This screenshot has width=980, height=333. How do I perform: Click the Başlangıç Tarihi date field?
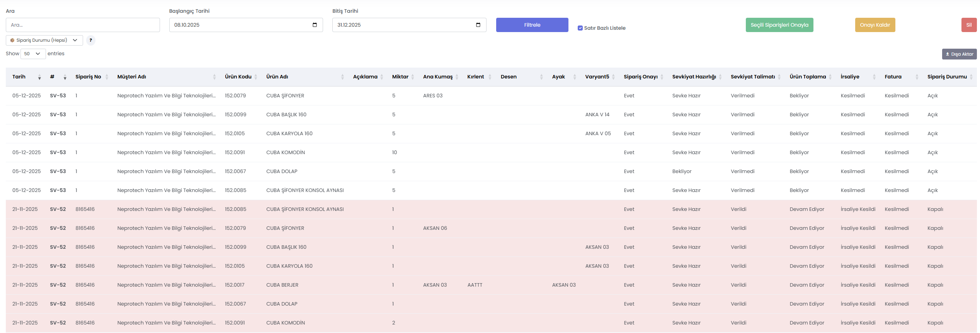pyautogui.click(x=246, y=25)
